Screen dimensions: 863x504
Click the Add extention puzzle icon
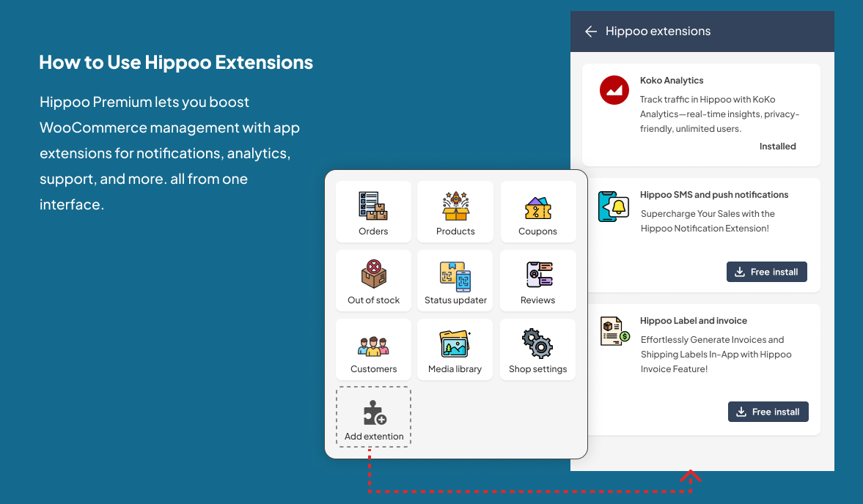click(375, 412)
